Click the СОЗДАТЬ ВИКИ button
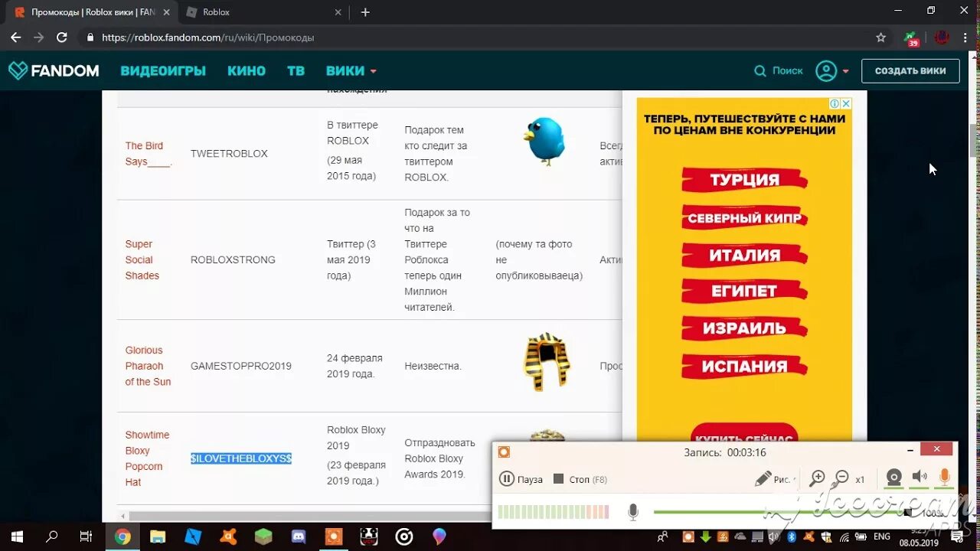The image size is (980, 551). [x=910, y=70]
